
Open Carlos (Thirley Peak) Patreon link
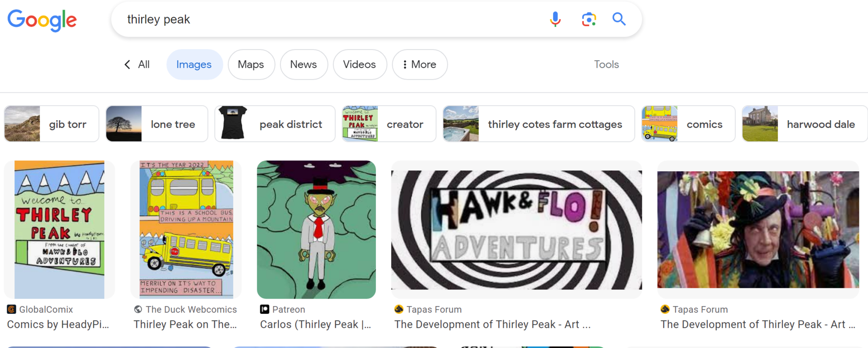315,324
